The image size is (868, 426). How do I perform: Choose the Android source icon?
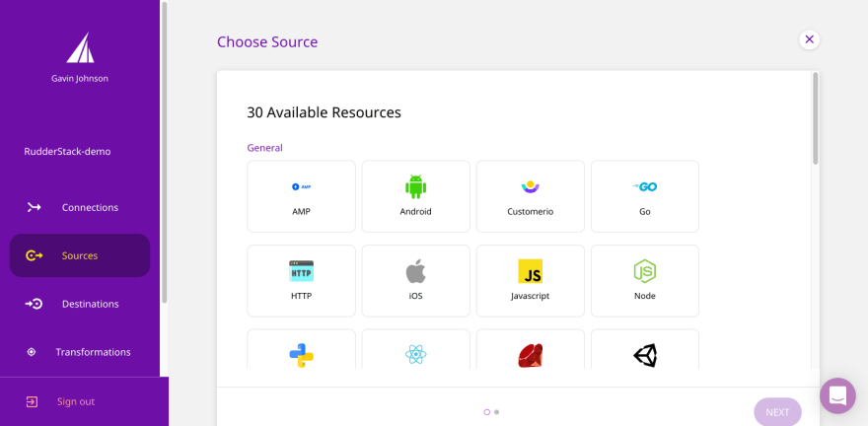[x=415, y=196]
